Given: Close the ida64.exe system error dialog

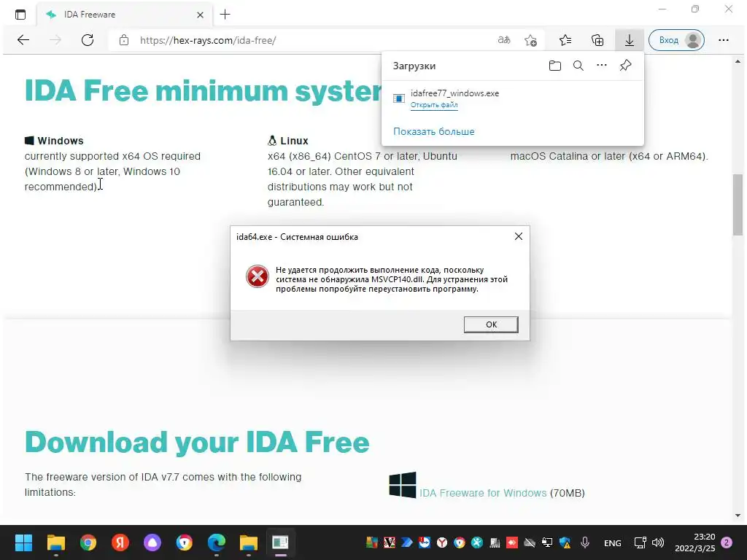Looking at the screenshot, I should click(519, 236).
